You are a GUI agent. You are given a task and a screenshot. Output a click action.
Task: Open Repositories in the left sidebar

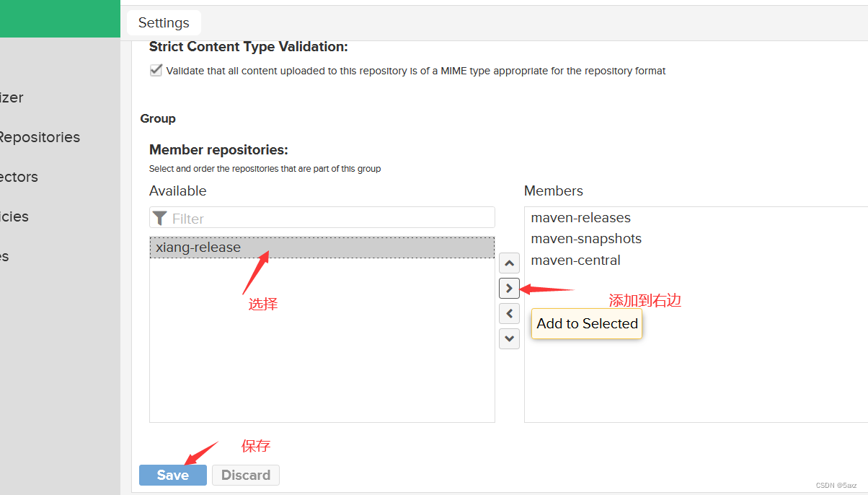pyautogui.click(x=38, y=137)
